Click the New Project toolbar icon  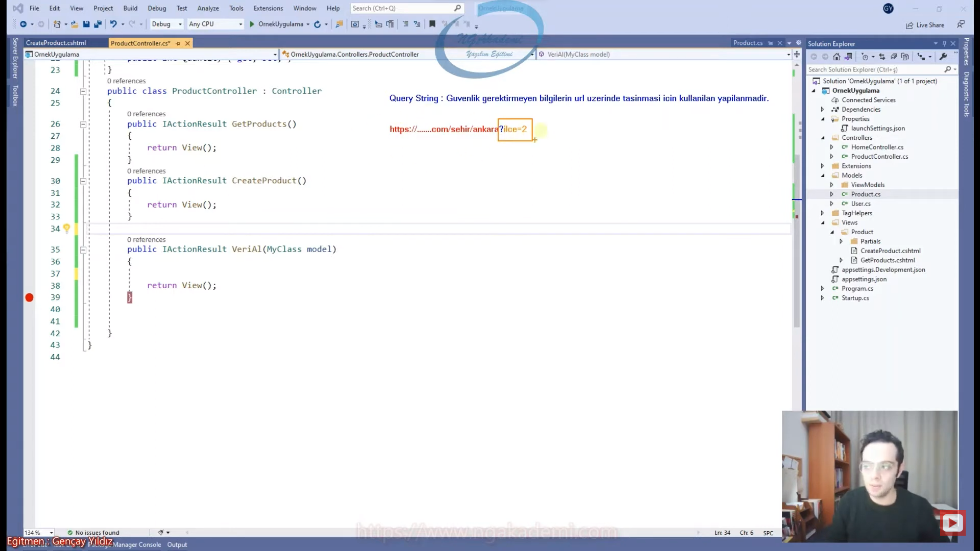(57, 24)
